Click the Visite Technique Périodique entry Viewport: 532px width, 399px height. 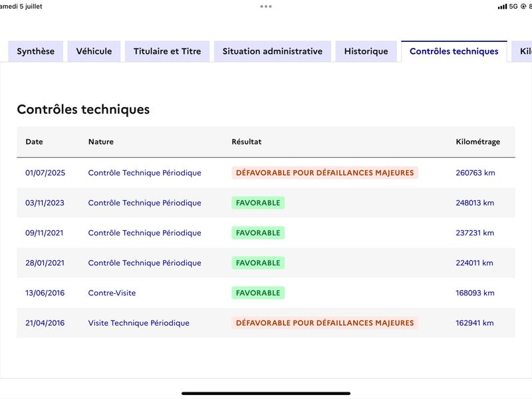pos(139,323)
